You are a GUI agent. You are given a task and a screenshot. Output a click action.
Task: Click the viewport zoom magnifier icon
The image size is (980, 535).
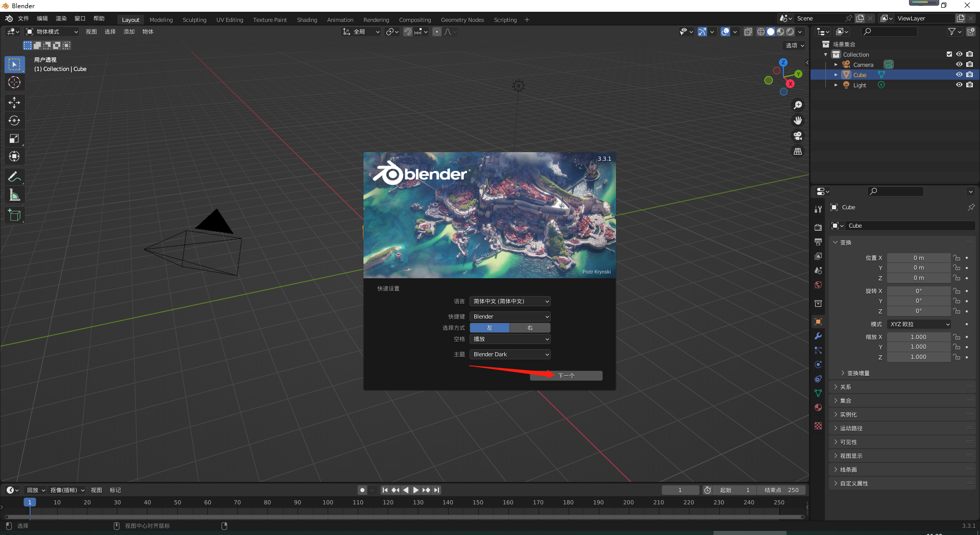(798, 105)
